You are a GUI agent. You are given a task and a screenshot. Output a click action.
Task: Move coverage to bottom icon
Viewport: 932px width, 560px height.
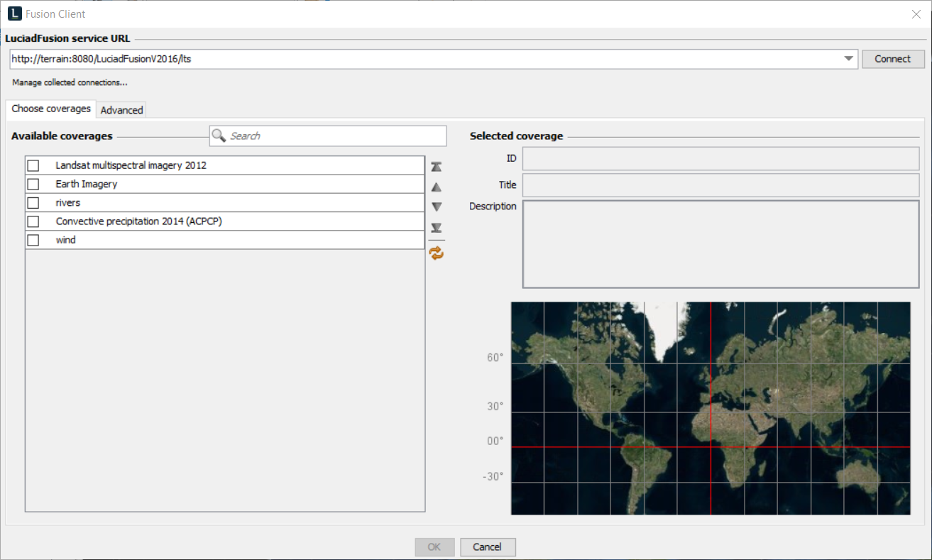tap(437, 228)
